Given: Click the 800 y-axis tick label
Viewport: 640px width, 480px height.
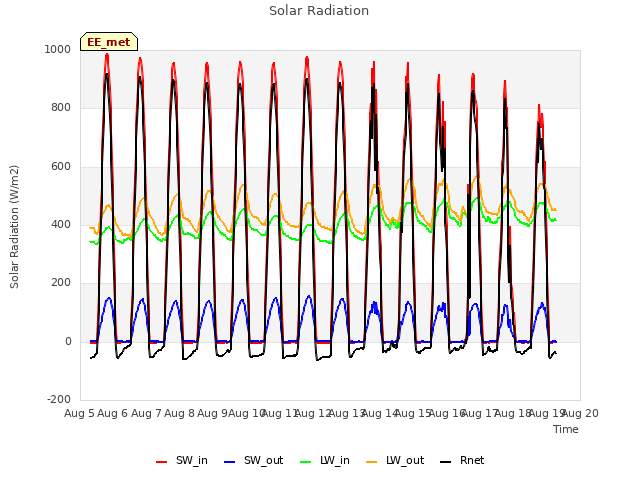Looking at the screenshot, I should [61, 108].
